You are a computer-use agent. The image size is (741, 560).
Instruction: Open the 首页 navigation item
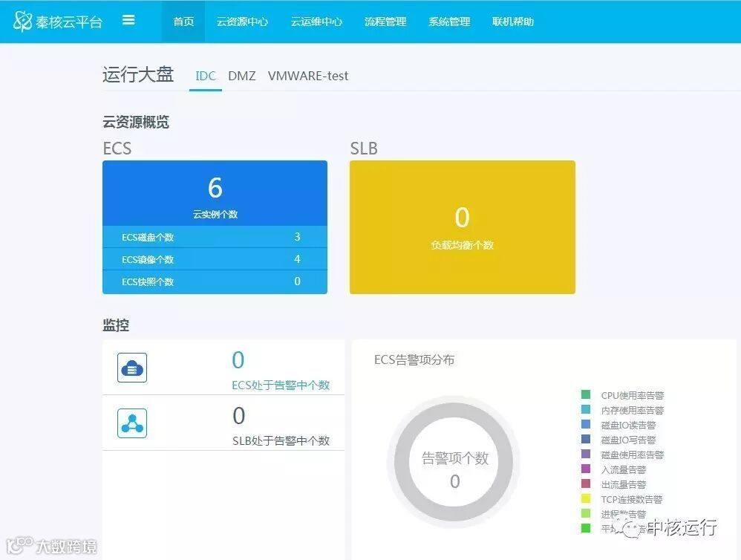click(183, 22)
